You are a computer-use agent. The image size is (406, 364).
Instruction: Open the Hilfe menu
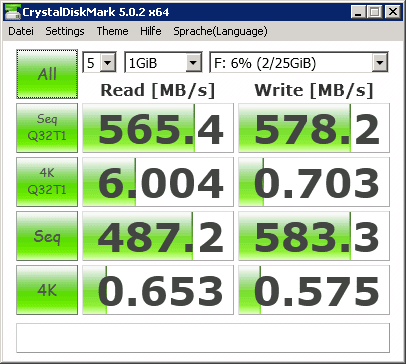(x=151, y=31)
